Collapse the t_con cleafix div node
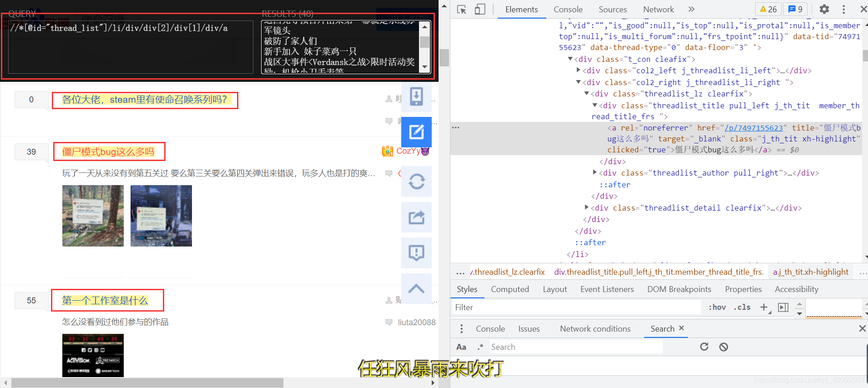 (x=570, y=59)
